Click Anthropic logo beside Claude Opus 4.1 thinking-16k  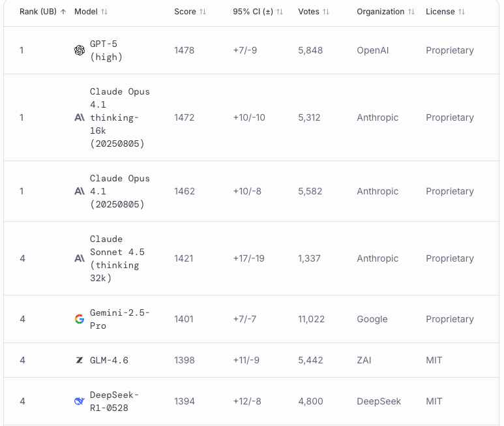click(80, 117)
